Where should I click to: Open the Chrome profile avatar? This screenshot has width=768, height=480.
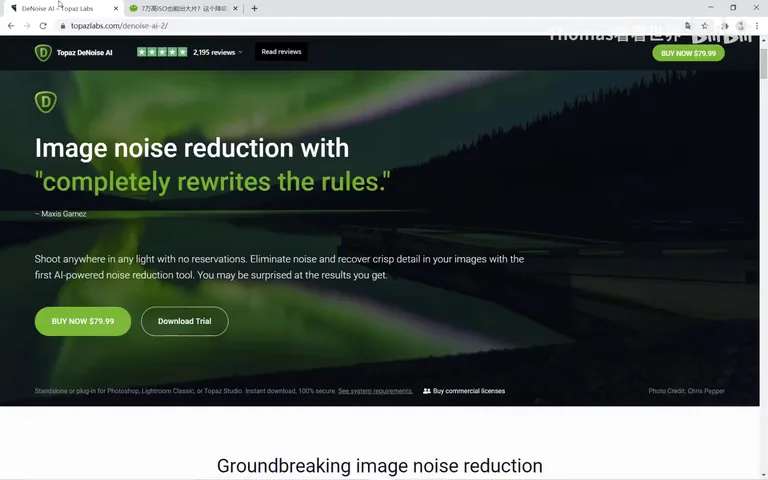(x=741, y=26)
